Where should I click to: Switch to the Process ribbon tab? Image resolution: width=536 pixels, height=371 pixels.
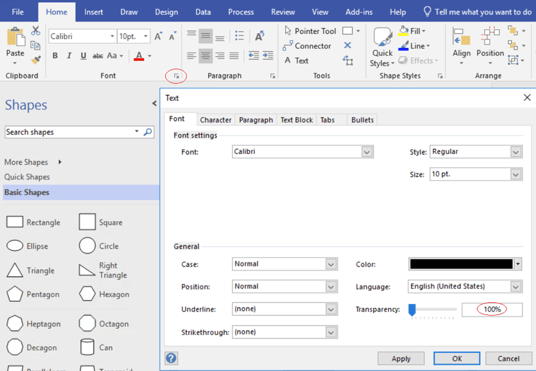point(241,12)
